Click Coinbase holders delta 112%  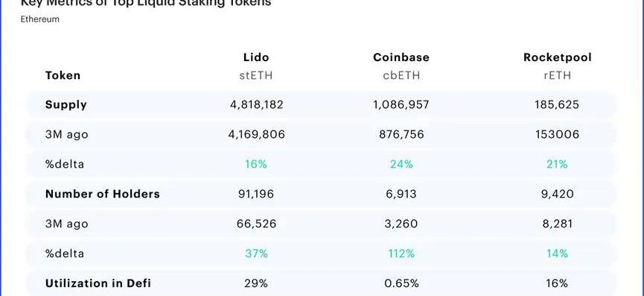401,254
